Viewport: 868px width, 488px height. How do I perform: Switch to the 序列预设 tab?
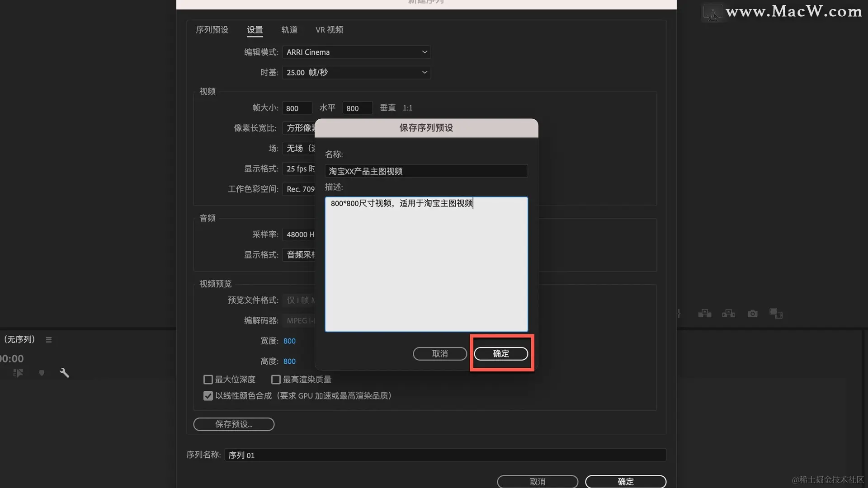pos(212,30)
